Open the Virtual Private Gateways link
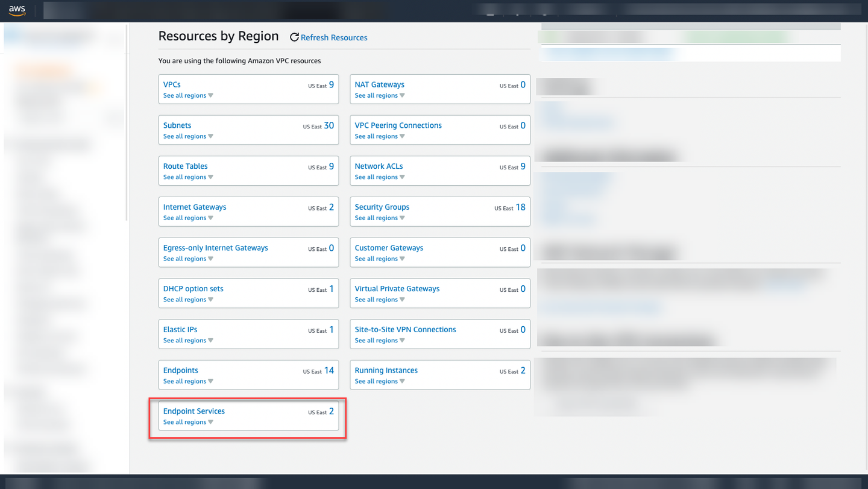868x489 pixels. pyautogui.click(x=397, y=289)
